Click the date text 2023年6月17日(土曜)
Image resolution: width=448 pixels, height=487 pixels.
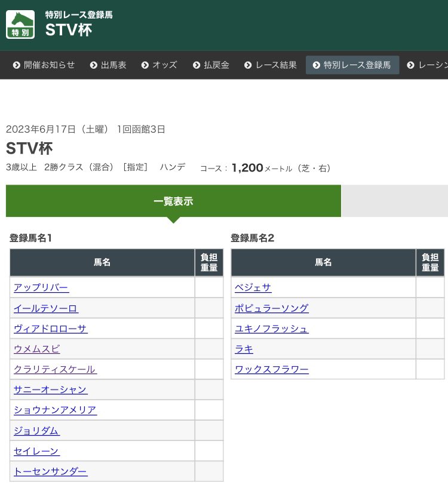[57, 129]
